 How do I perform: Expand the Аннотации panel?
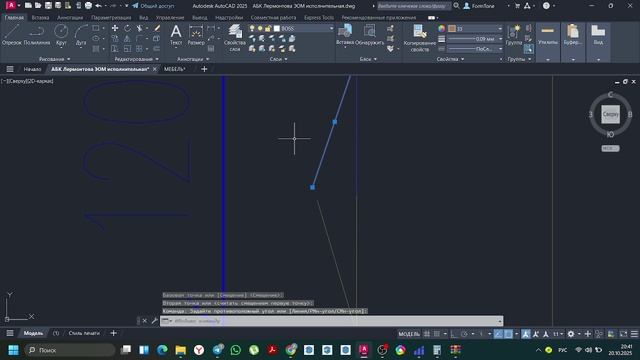[x=193, y=59]
